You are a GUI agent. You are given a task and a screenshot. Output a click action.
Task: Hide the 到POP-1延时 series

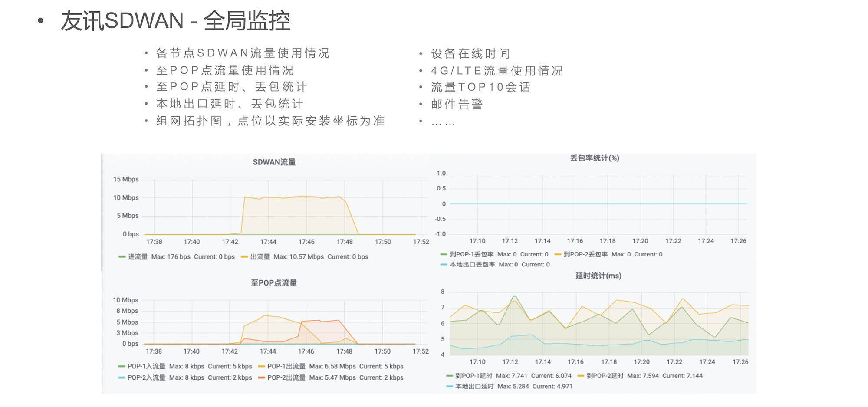[x=473, y=376]
